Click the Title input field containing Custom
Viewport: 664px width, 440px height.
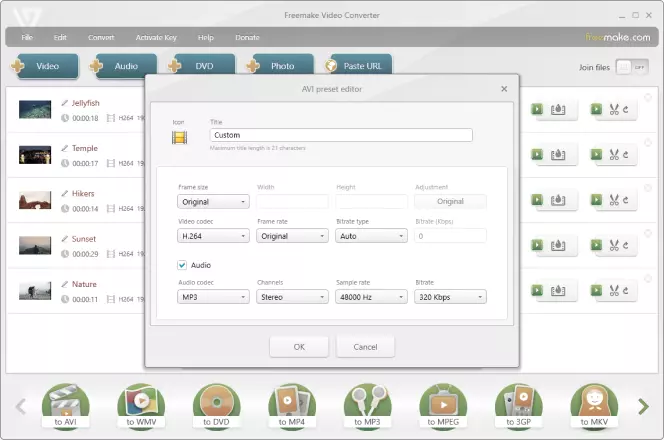click(x=341, y=135)
